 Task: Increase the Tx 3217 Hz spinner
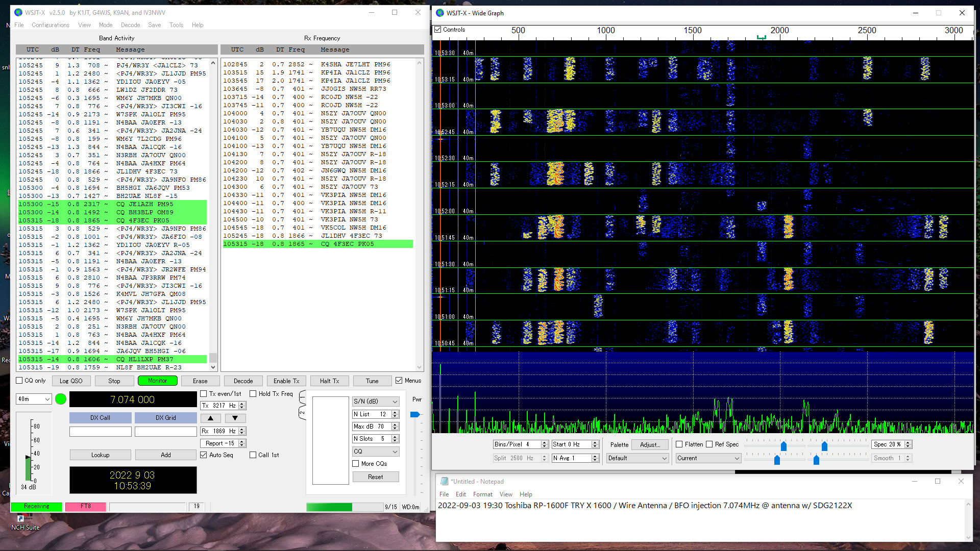242,404
